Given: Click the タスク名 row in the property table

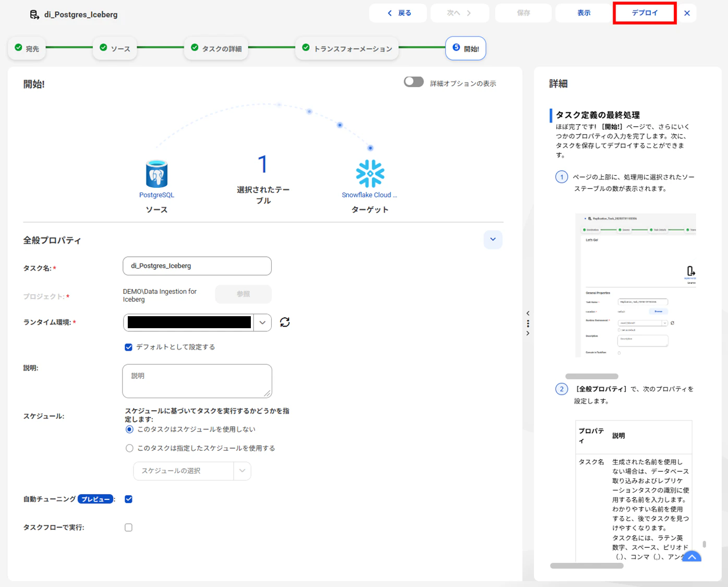Looking at the screenshot, I should (634, 509).
